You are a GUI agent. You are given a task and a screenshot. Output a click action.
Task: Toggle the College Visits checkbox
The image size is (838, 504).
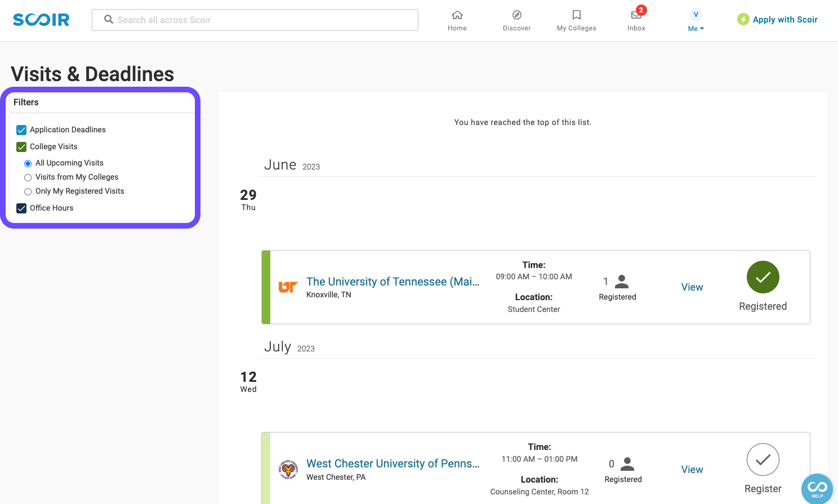point(21,147)
